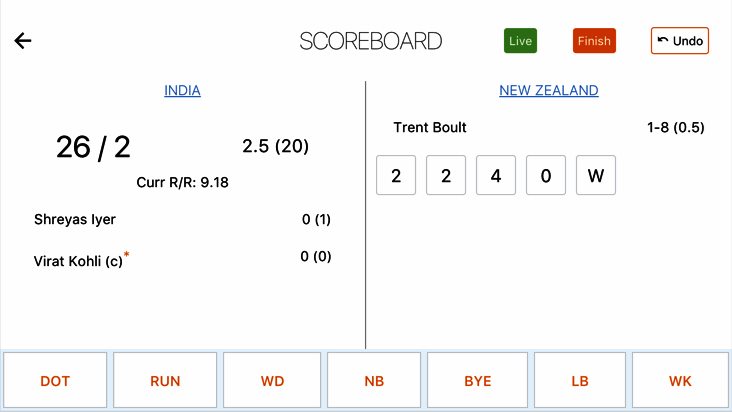The height and width of the screenshot is (412, 732).
Task: Open the NEW ZEALAND team link
Action: (x=548, y=91)
